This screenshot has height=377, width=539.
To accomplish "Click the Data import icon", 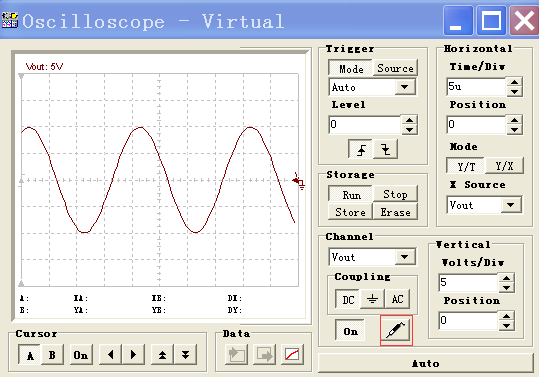I will pos(236,354).
